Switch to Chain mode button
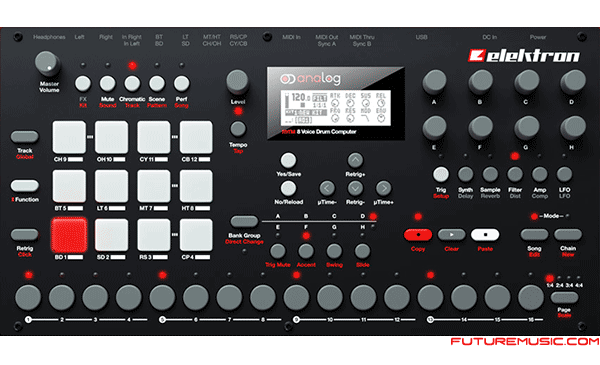The height and width of the screenshot is (365, 600). pos(568,235)
